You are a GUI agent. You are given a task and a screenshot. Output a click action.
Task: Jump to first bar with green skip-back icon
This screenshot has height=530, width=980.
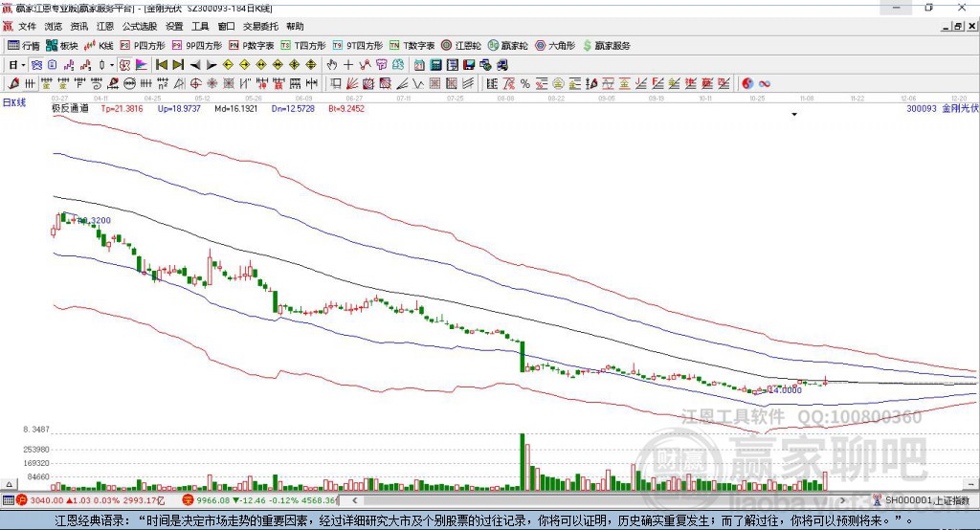[162, 65]
